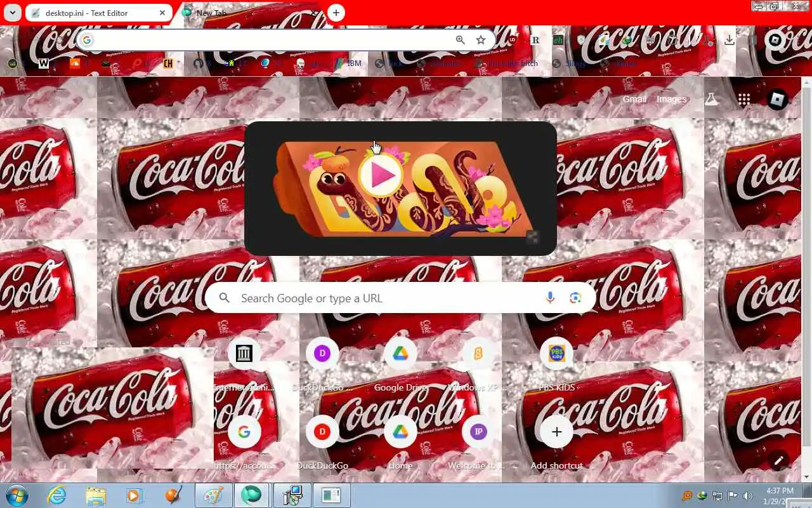Open a new tab with the plus button
Viewport: 812px width, 508px height.
pos(336,13)
